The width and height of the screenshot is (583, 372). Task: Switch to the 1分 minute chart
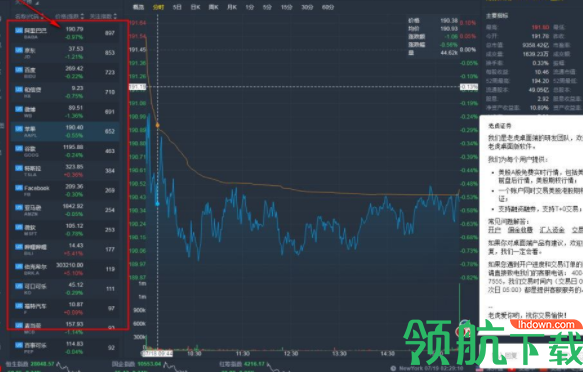(249, 7)
